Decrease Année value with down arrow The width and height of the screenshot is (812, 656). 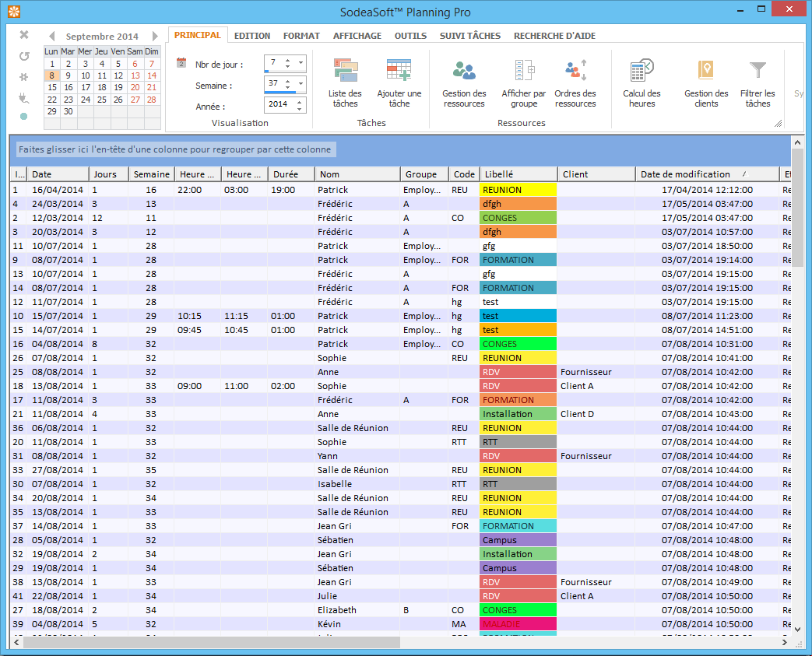pos(299,108)
